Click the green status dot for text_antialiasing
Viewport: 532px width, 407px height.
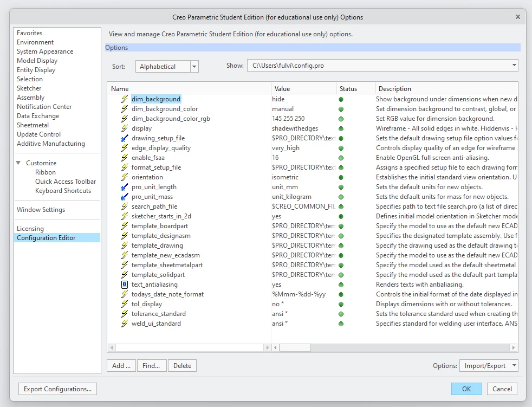click(341, 285)
